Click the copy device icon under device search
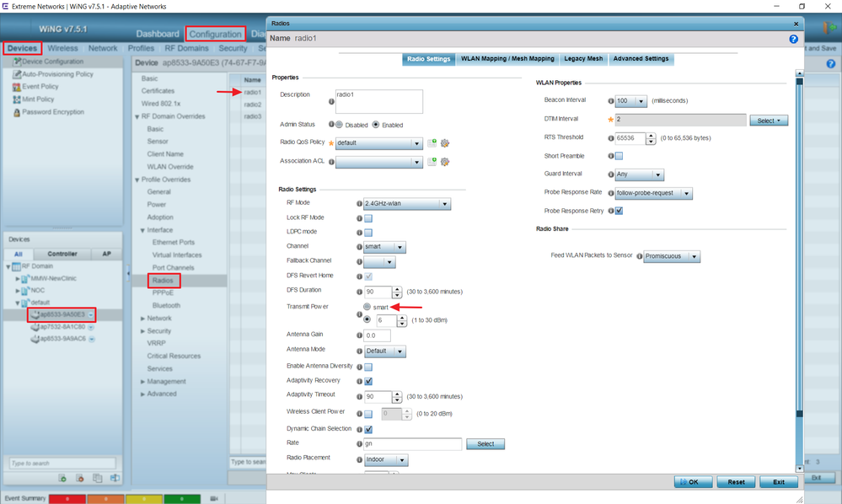Viewport: 842px width, 504px height. (97, 478)
